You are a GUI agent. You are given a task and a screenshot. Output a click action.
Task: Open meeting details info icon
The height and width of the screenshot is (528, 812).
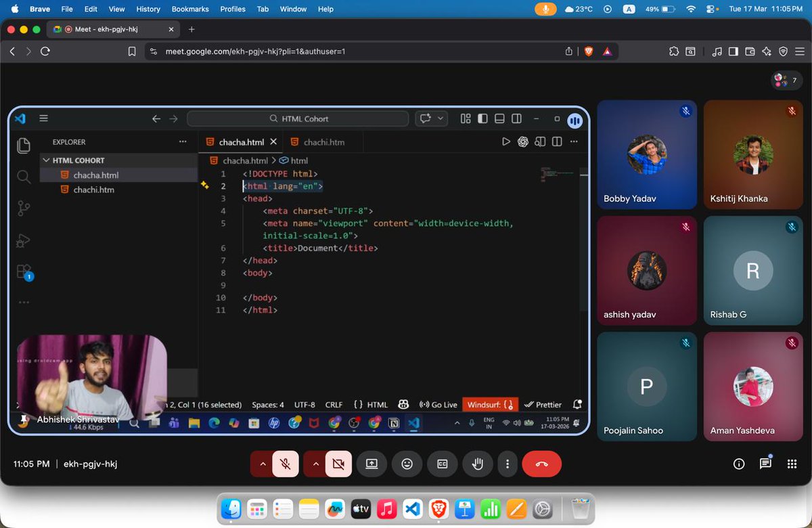[x=739, y=464]
